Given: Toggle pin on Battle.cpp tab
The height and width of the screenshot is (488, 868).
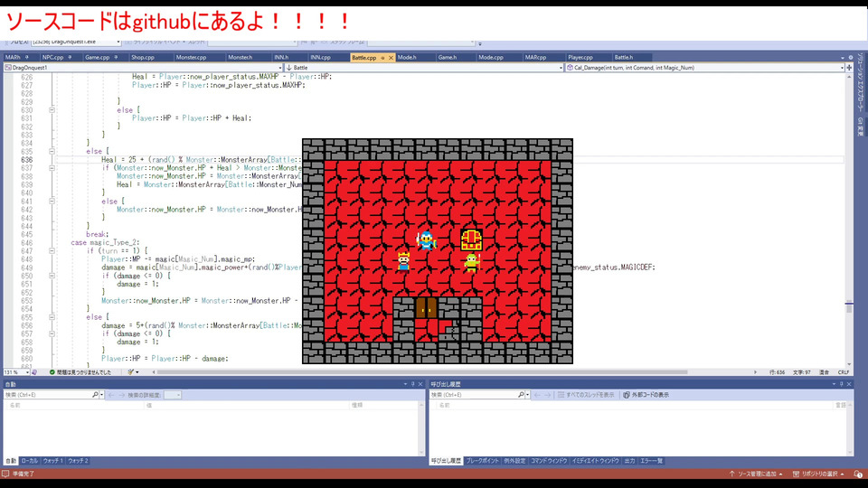Looking at the screenshot, I should point(382,58).
